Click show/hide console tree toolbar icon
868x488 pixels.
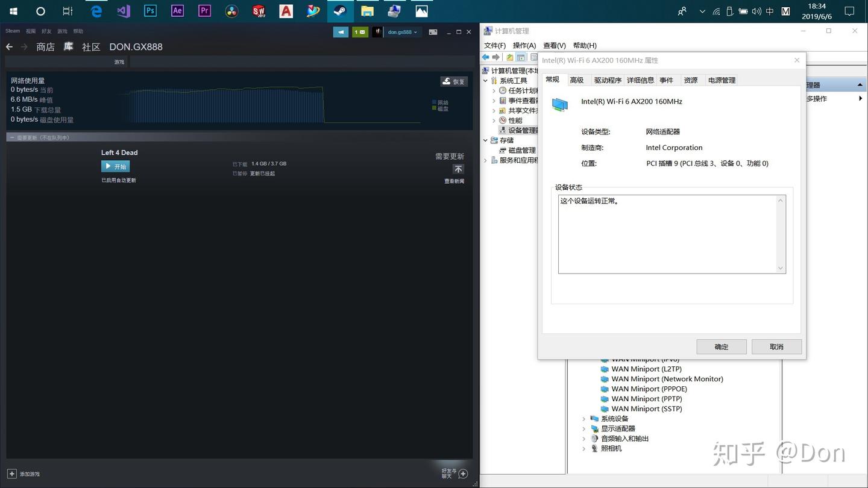tap(521, 57)
